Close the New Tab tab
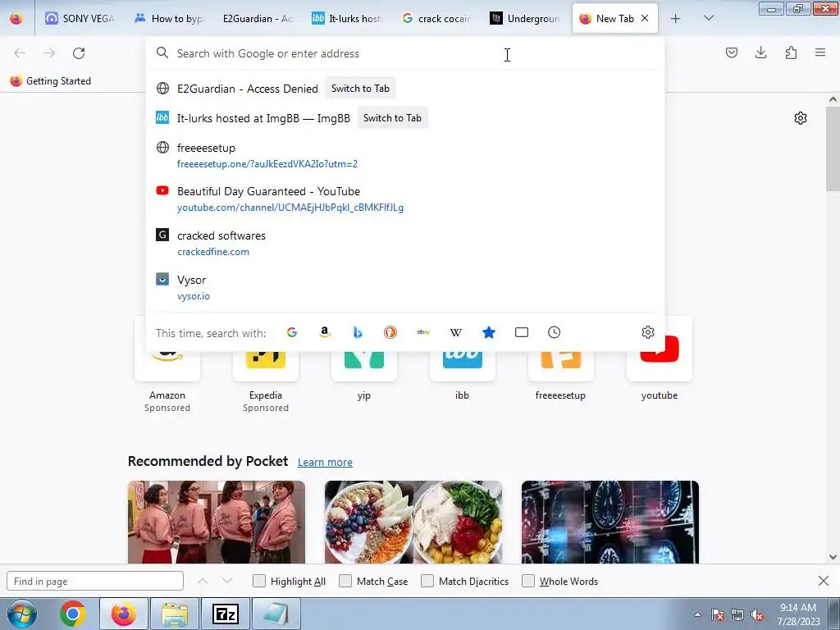This screenshot has height=630, width=840. click(x=645, y=18)
